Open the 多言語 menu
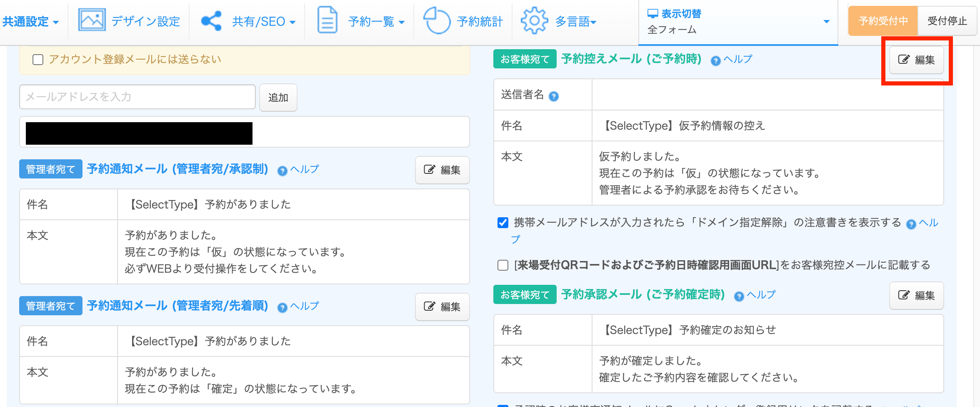Image resolution: width=980 pixels, height=407 pixels. [x=575, y=22]
